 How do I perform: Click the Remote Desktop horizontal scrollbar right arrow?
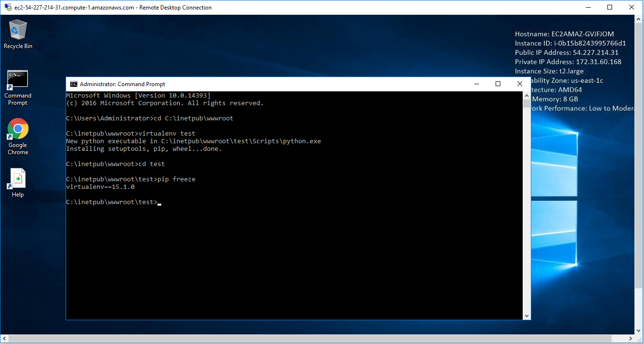[631, 339]
